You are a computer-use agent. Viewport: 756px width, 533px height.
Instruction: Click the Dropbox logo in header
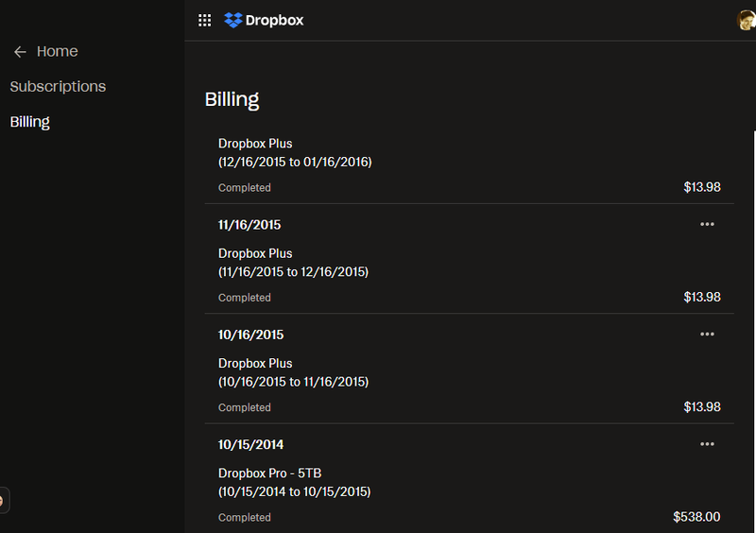pos(233,20)
